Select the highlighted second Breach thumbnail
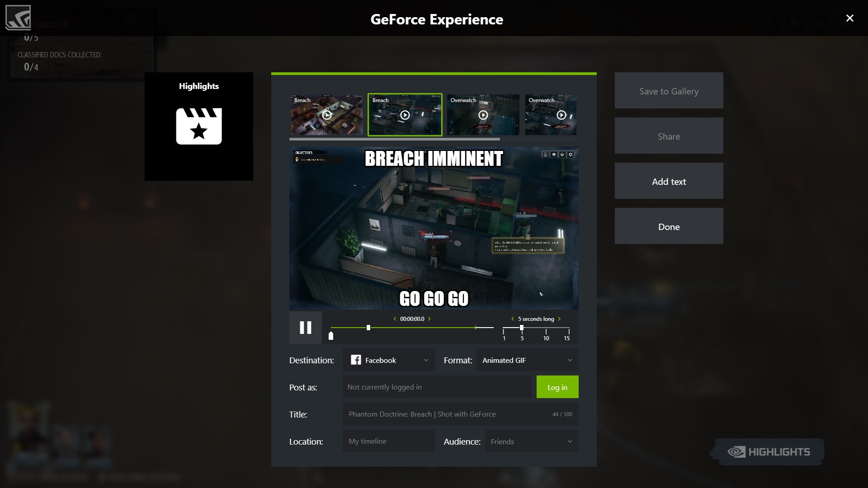868x488 pixels. pos(405,115)
